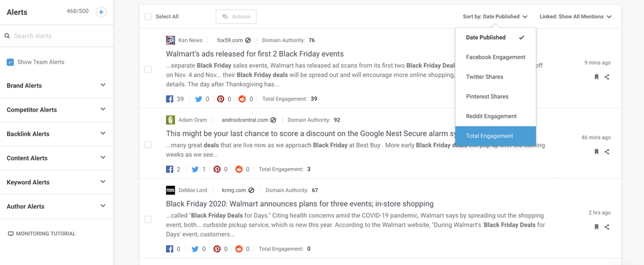Open the Linked: Show All Mentions dropdown
Viewport: 644px width, 265px height.
click(575, 17)
